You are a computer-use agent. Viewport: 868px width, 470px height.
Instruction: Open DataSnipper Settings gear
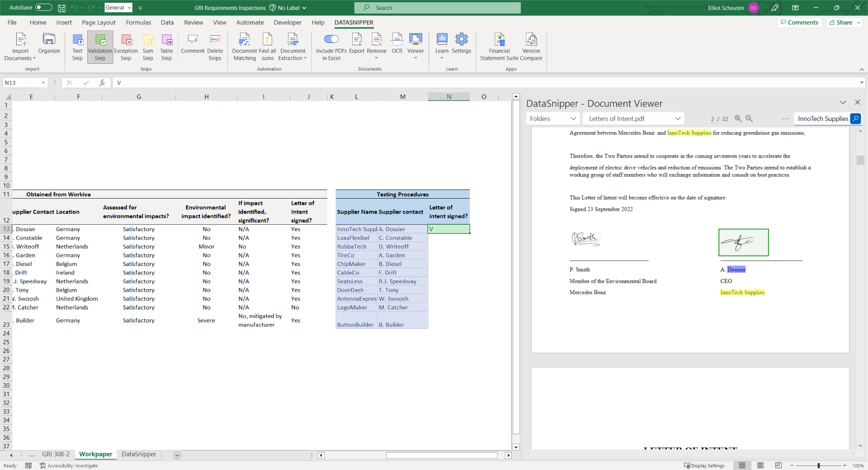(x=461, y=43)
